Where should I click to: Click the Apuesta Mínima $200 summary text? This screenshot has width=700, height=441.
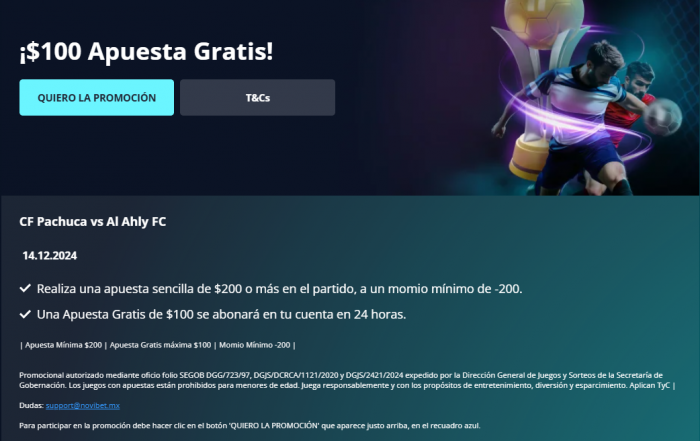(63, 345)
